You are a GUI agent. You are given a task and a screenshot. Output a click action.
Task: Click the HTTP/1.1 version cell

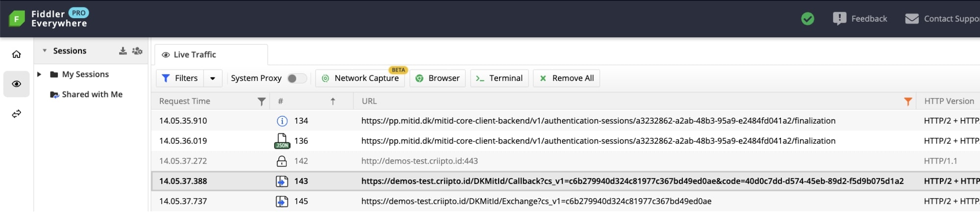(x=940, y=161)
